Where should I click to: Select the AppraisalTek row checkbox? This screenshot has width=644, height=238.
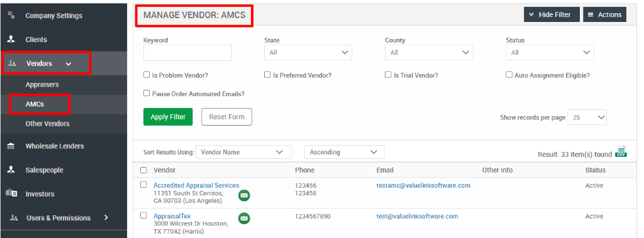(x=143, y=215)
